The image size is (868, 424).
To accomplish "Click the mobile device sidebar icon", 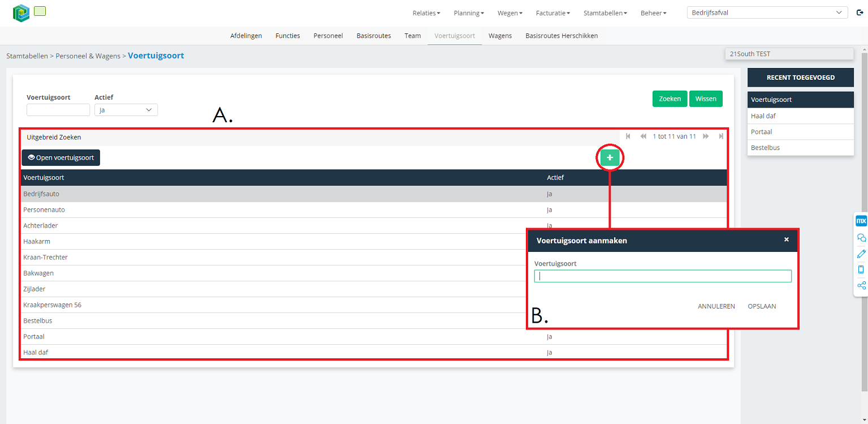I will 861,269.
